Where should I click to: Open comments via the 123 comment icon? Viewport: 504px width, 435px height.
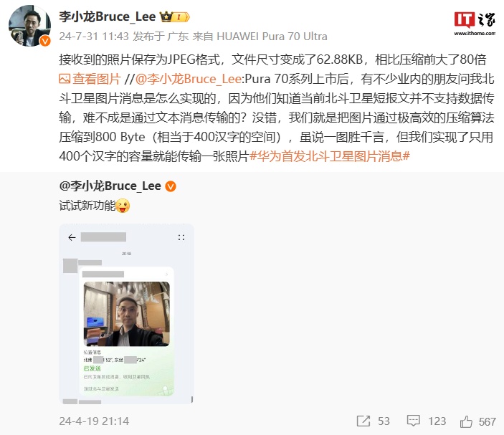tap(414, 421)
